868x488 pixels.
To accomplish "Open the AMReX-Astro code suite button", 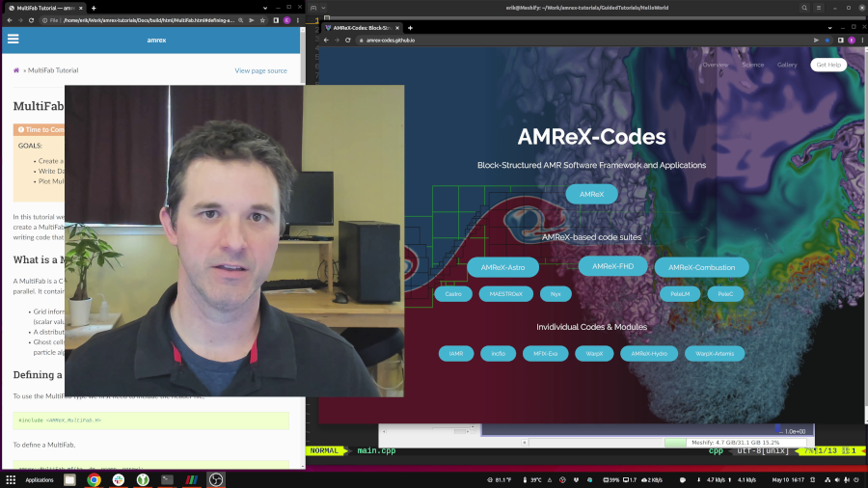I will (x=502, y=267).
